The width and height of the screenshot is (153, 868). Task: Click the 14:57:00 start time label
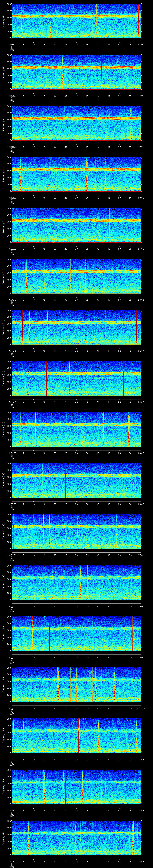tap(12, 606)
